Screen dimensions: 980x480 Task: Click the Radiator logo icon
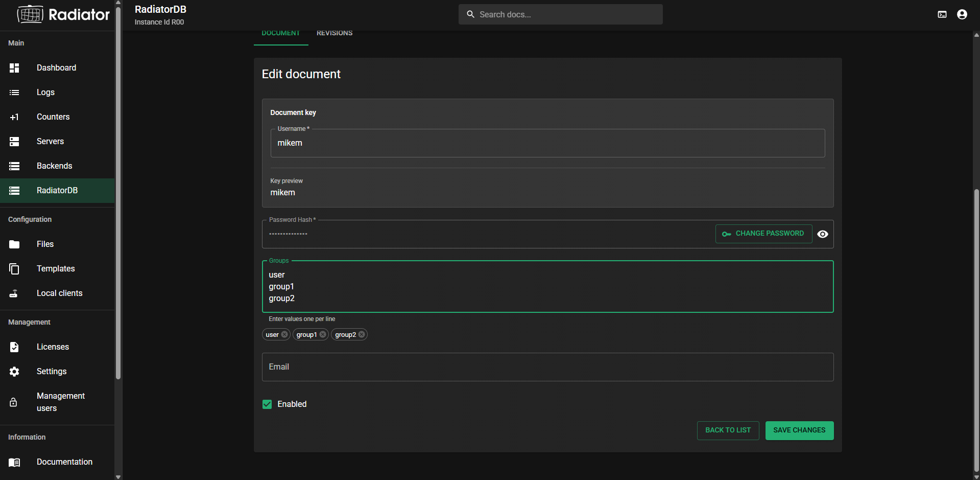click(30, 14)
